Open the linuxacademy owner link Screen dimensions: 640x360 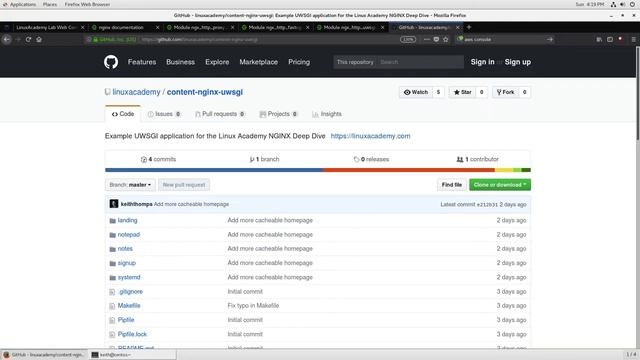click(x=136, y=92)
